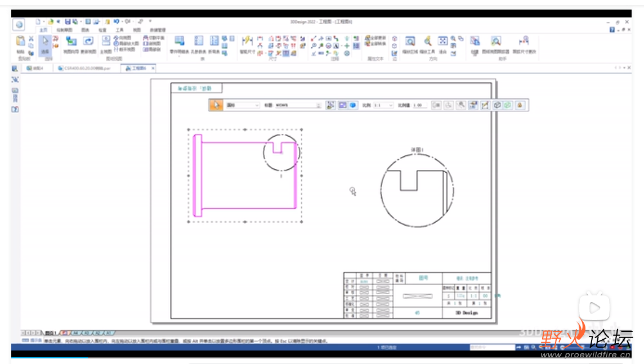
Task: Click the Auxiliary View button
Action: [122, 38]
